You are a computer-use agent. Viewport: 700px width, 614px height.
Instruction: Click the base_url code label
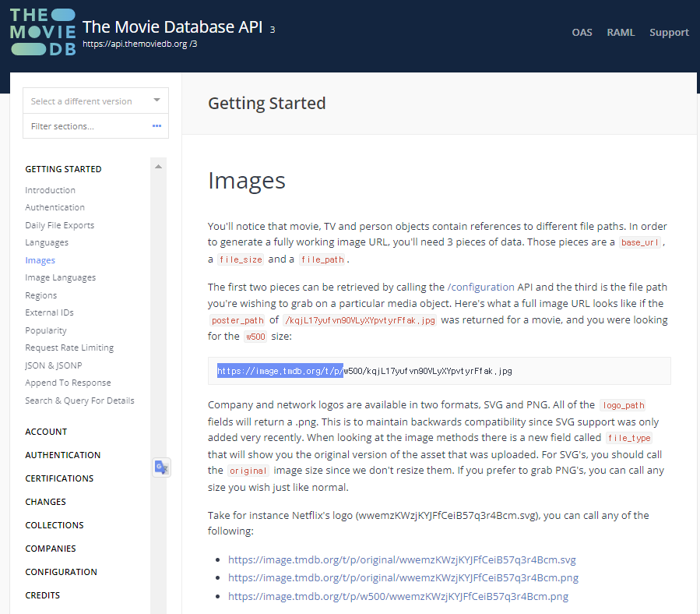point(640,242)
